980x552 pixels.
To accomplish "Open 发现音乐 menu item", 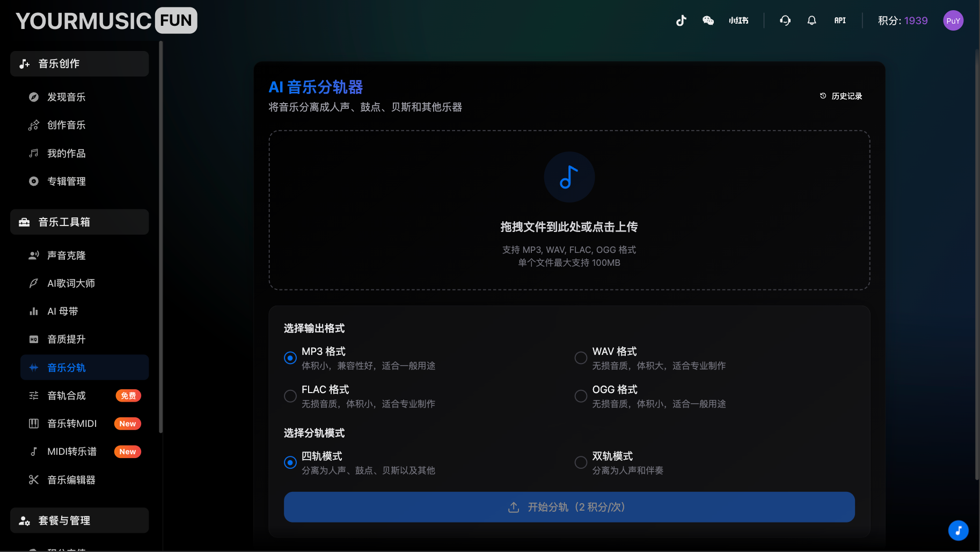I will [x=84, y=97].
